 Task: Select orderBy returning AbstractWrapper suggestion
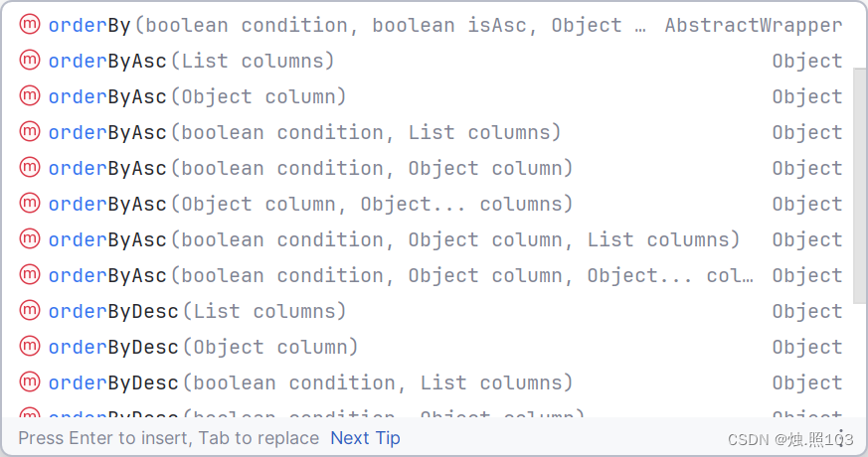tap(431, 25)
